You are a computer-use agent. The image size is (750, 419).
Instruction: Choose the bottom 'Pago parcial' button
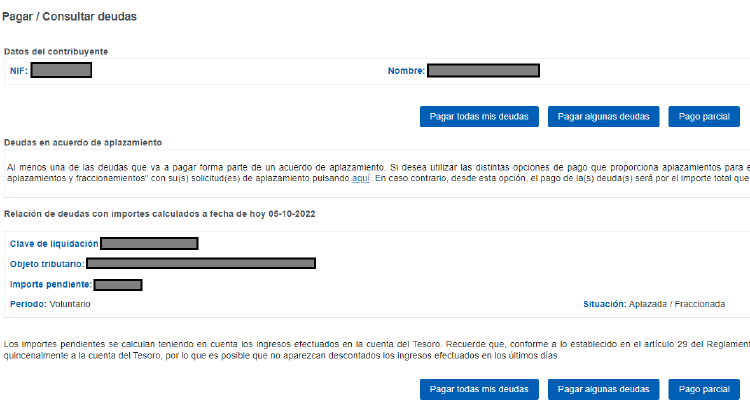pos(703,389)
